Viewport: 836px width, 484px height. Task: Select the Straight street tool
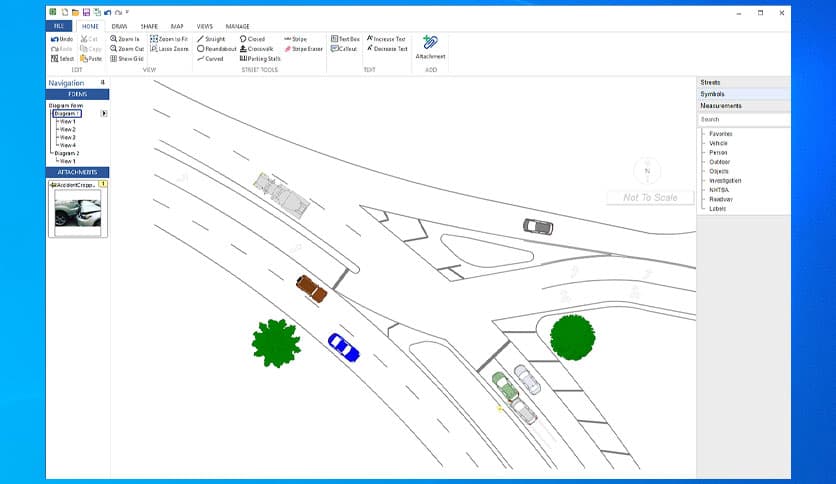(x=211, y=39)
